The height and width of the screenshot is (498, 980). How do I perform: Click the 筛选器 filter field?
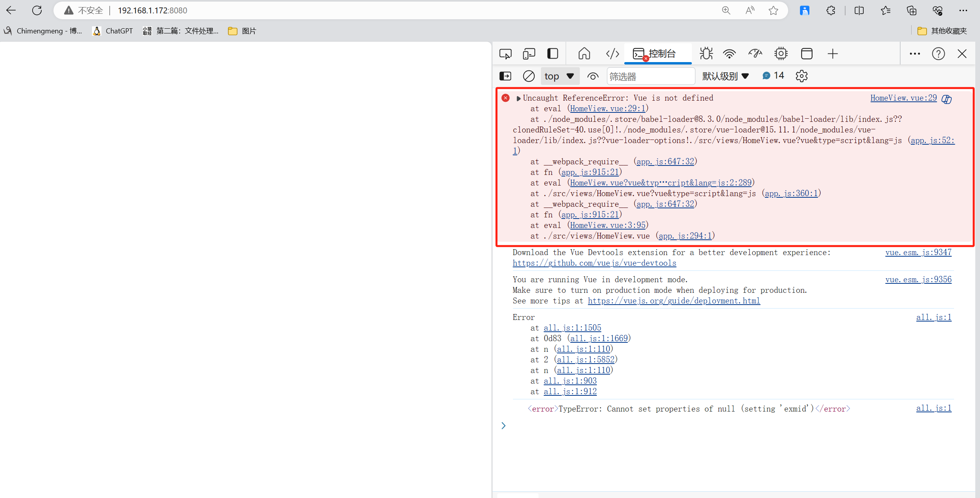pos(651,76)
